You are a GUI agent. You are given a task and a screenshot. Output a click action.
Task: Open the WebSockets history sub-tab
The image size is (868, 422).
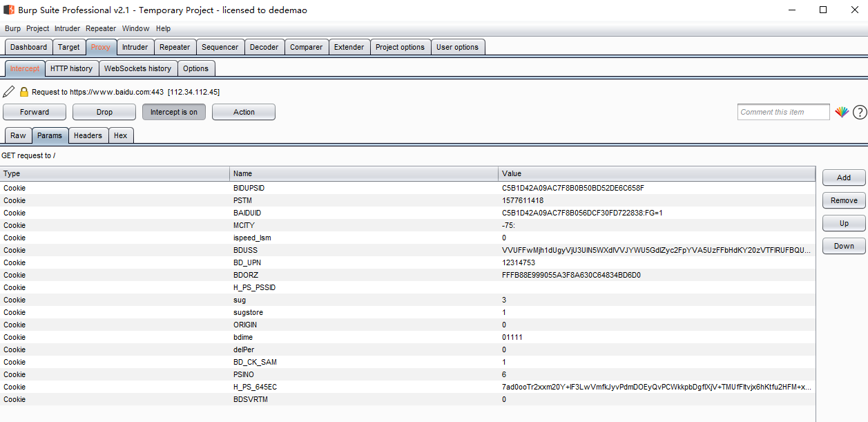[x=138, y=68]
